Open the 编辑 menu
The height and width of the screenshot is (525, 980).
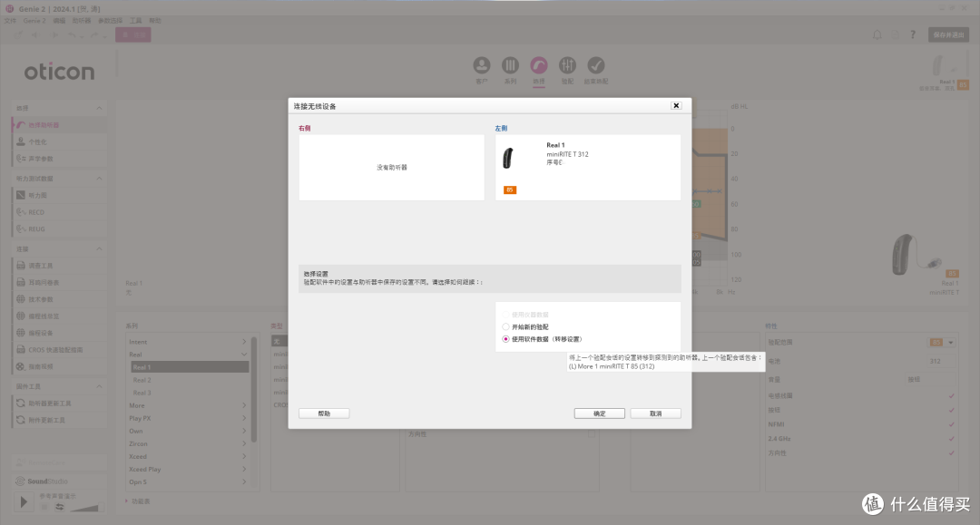click(59, 21)
